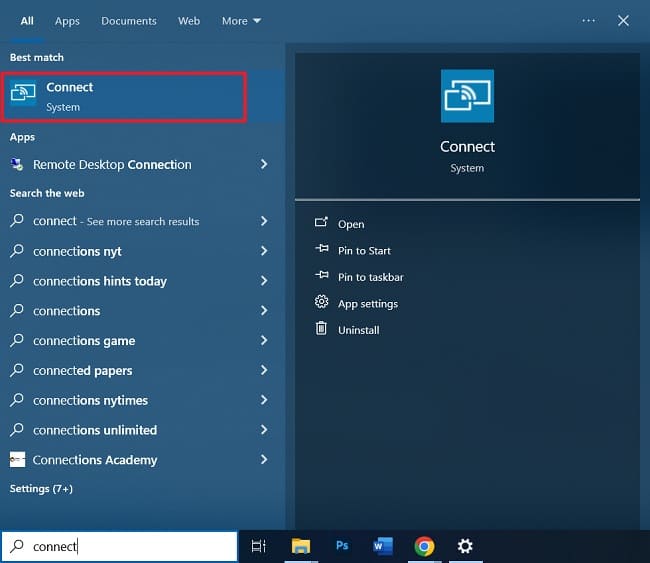The width and height of the screenshot is (650, 563).
Task: Open Microsoft Word from the taskbar
Action: [383, 546]
